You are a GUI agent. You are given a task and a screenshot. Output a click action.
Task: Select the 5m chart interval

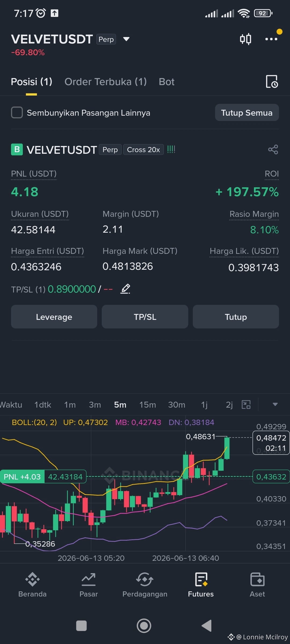coord(120,405)
